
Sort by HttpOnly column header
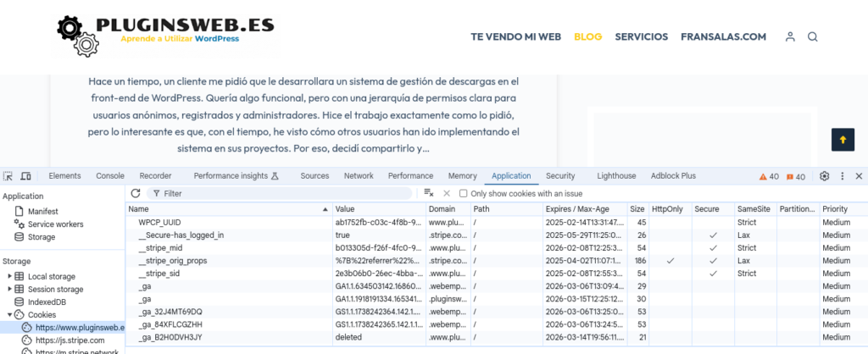[670, 210]
